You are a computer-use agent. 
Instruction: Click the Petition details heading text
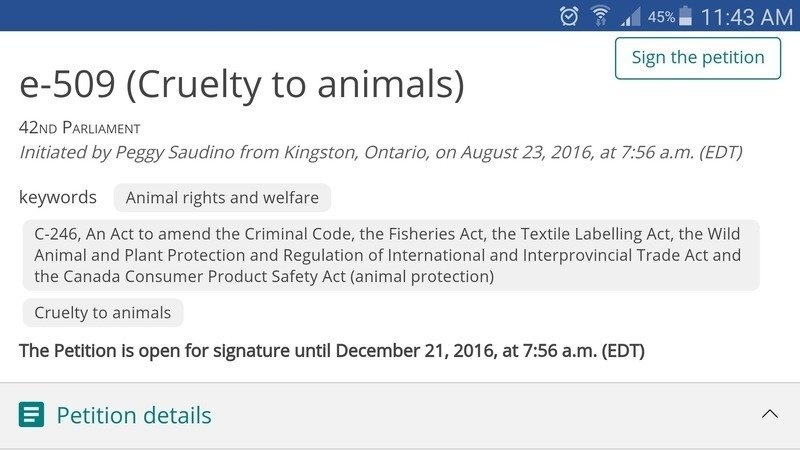(134, 415)
